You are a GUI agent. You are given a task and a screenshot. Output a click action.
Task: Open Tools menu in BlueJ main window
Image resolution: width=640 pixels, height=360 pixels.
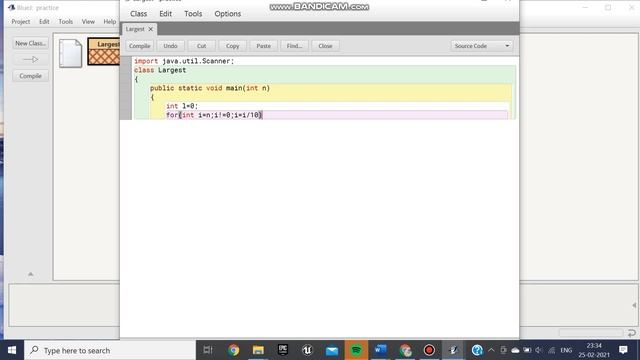65,22
